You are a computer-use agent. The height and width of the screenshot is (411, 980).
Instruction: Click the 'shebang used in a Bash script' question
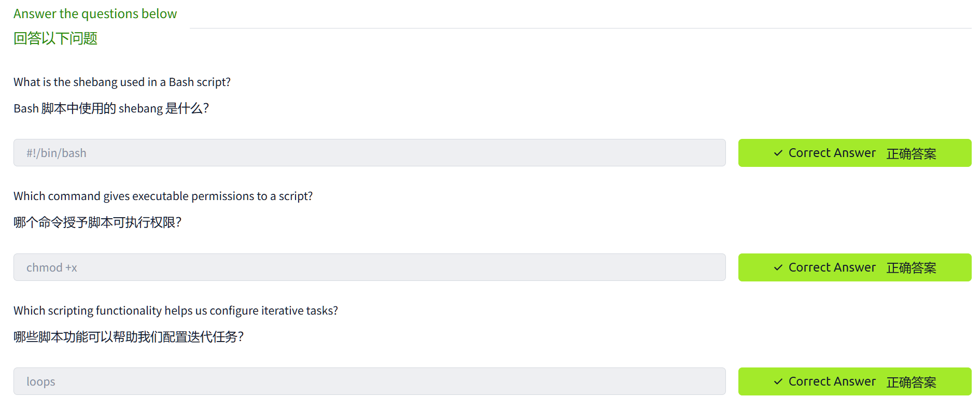tap(122, 82)
